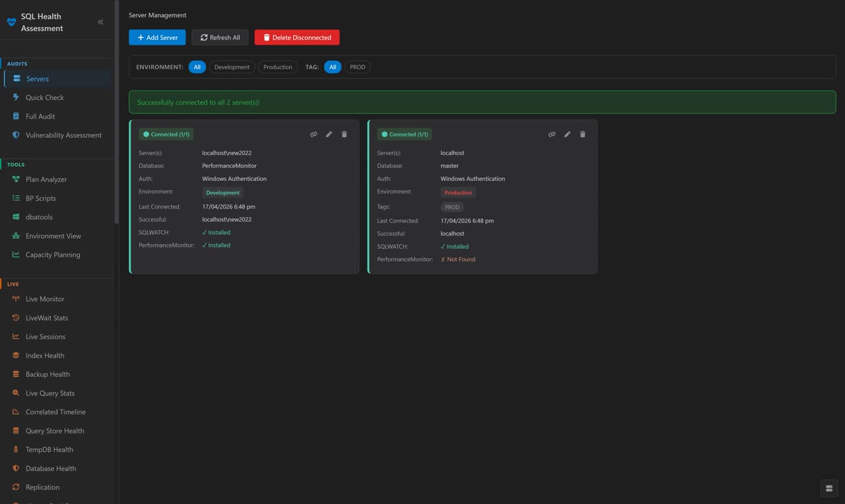Screen dimensions: 845x504
Task: Open the Vulnerability Assessment audit
Action: click(63, 135)
